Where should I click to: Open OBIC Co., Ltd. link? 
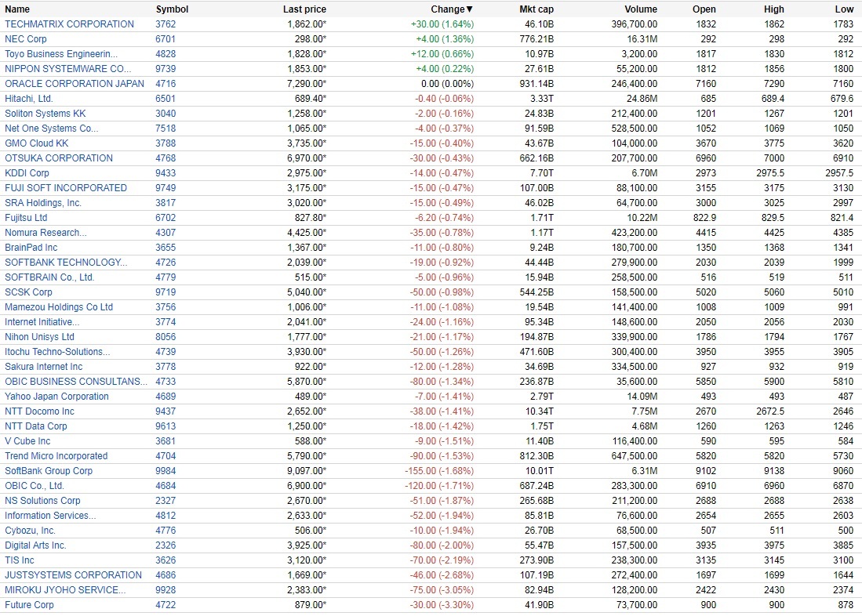coord(35,485)
